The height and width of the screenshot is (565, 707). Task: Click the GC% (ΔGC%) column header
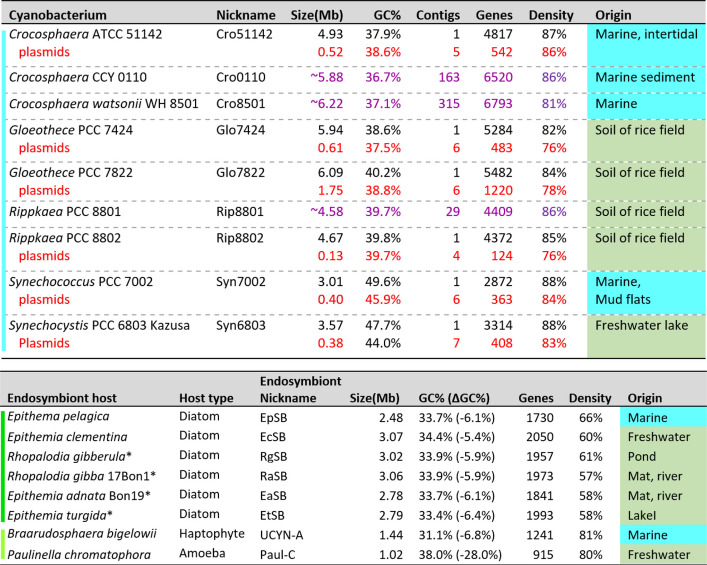pyautogui.click(x=454, y=398)
